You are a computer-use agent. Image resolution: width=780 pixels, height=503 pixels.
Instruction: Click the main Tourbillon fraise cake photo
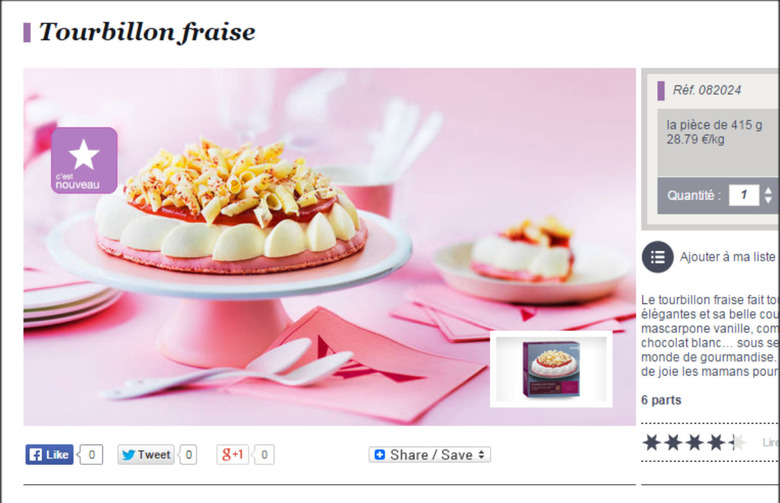(329, 247)
